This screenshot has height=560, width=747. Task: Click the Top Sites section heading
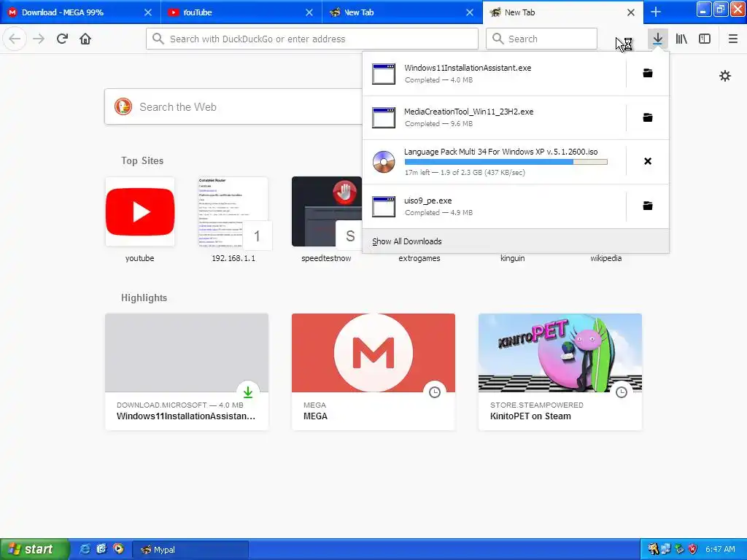[x=142, y=160]
